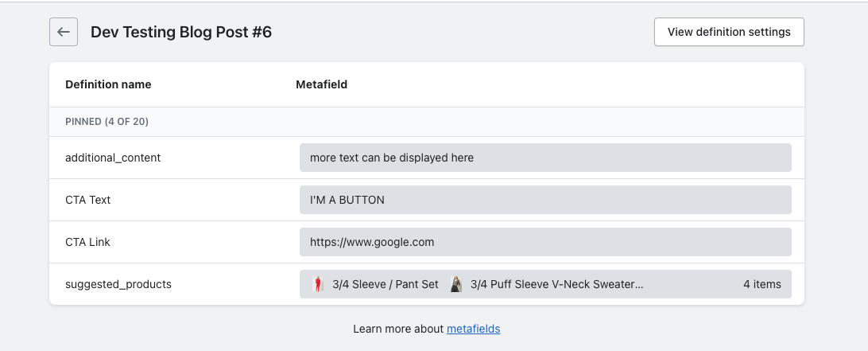Viewport: 868px width, 351px height.
Task: Click the 3/4 Sleeve / Pant Set product name
Action: pos(386,284)
